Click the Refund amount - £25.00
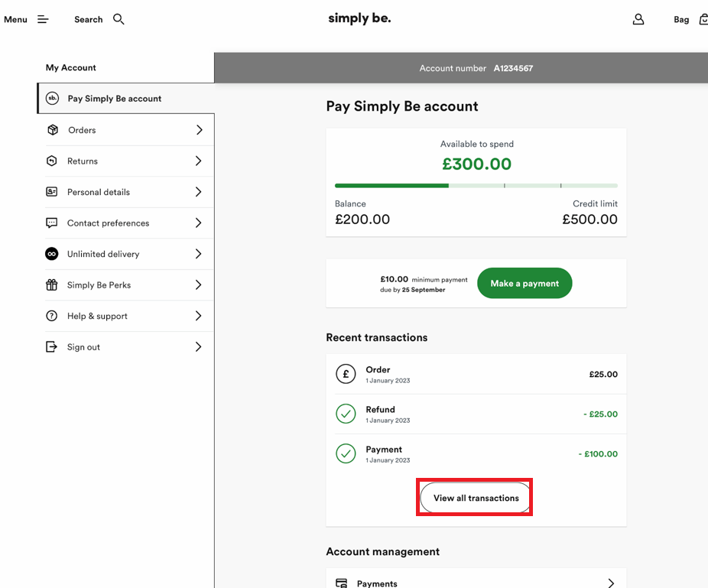 [x=600, y=414]
